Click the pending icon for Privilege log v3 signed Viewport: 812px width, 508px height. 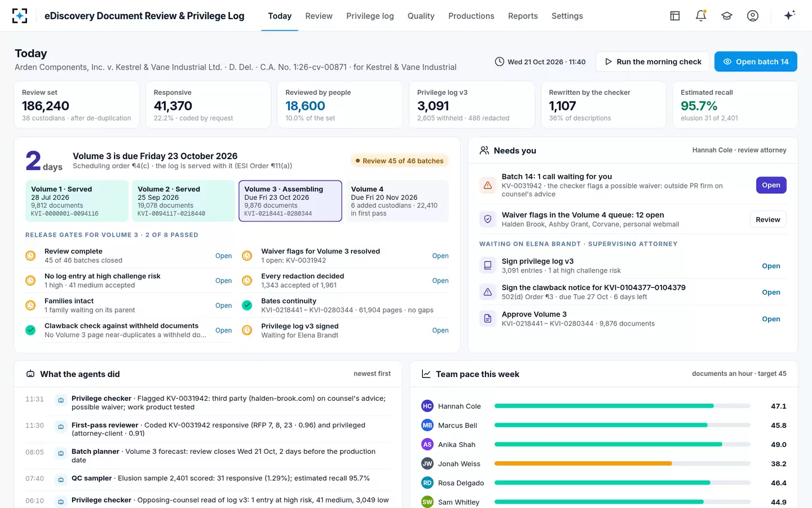coord(247,330)
